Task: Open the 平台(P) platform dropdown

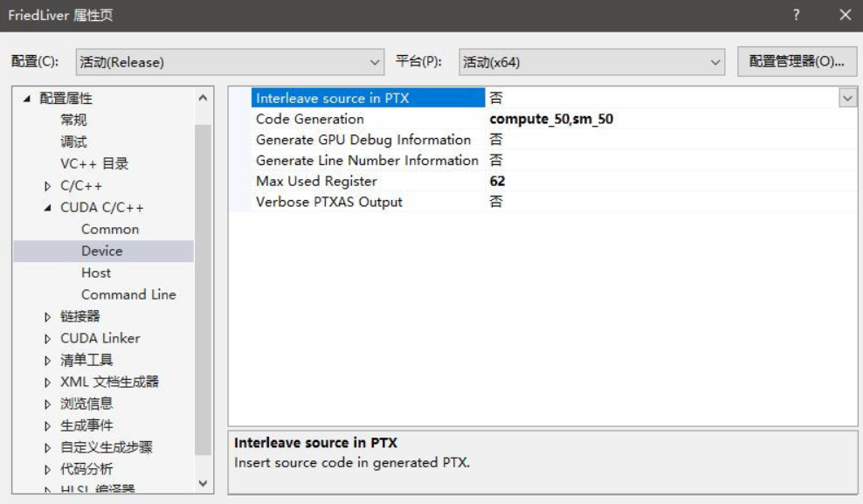Action: pyautogui.click(x=714, y=62)
